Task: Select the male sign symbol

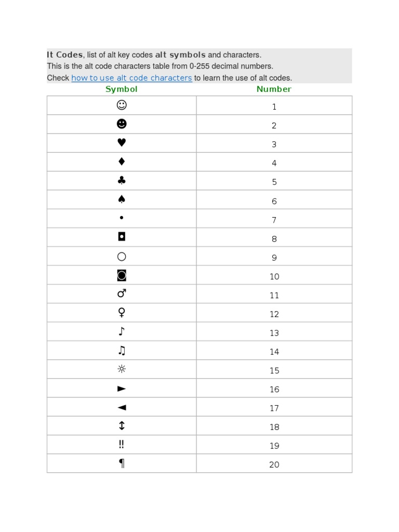Action: 122,294
